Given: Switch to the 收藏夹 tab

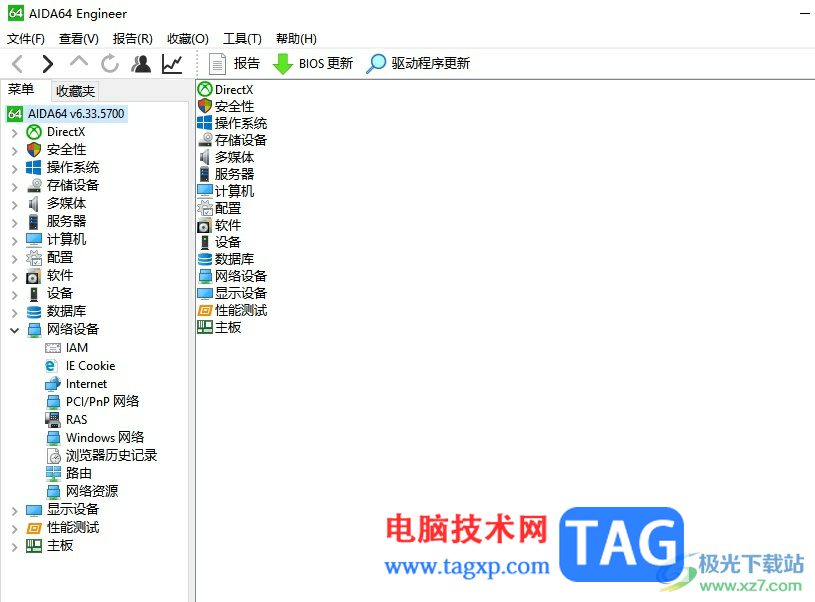Looking at the screenshot, I should (74, 90).
